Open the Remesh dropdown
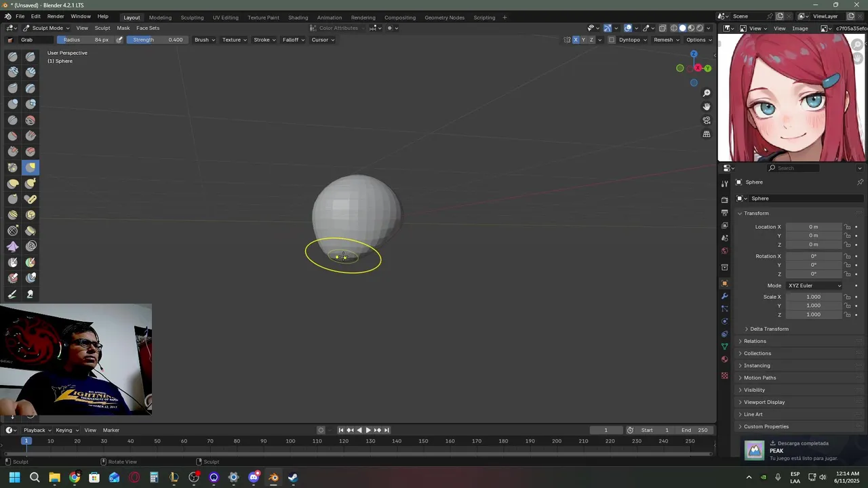This screenshot has height=488, width=868. coord(666,40)
